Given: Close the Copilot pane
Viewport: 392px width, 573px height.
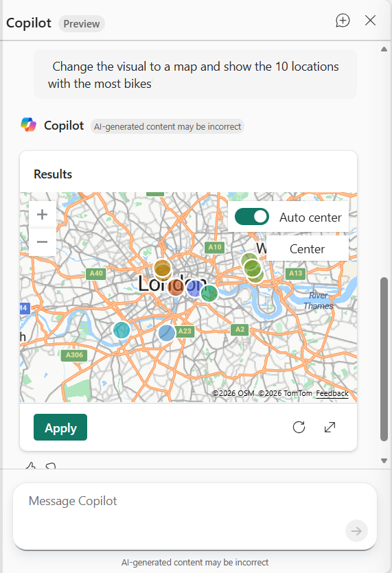Looking at the screenshot, I should pyautogui.click(x=371, y=21).
